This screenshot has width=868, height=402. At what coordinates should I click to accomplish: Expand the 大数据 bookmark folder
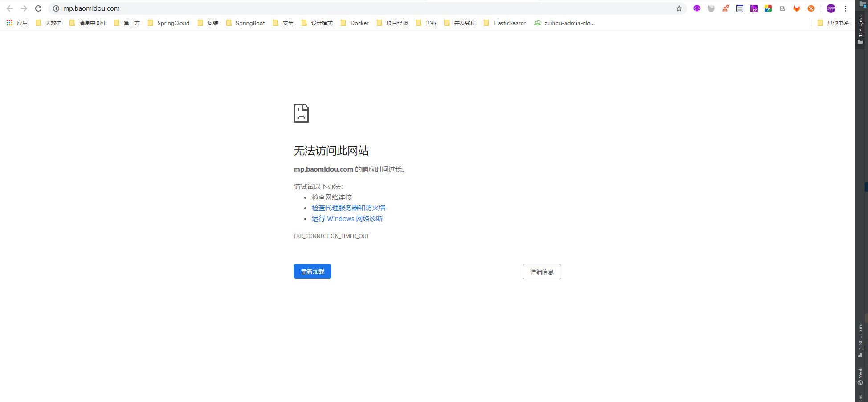click(49, 23)
